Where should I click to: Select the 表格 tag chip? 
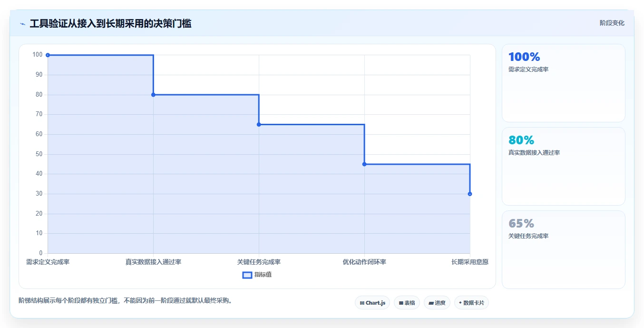tap(407, 303)
